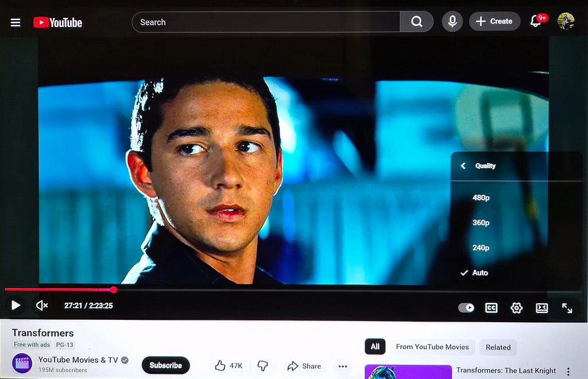This screenshot has height=379, width=588.
Task: Open more actions three-dot menu
Action: [x=343, y=366]
